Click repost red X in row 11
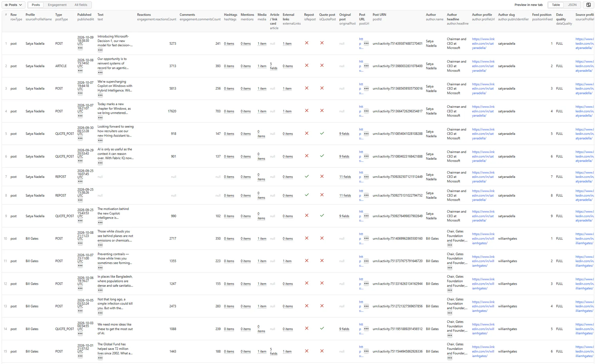Viewport: 595px width, 364px height. [x=307, y=261]
